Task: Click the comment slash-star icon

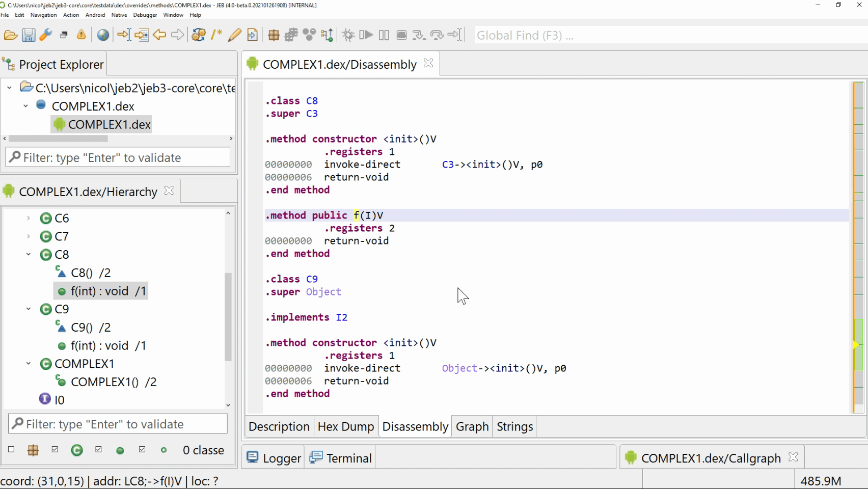Action: [216, 35]
